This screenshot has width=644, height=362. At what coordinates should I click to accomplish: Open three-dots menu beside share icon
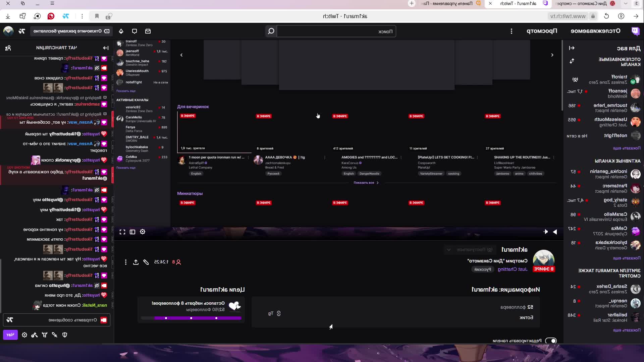pyautogui.click(x=126, y=262)
